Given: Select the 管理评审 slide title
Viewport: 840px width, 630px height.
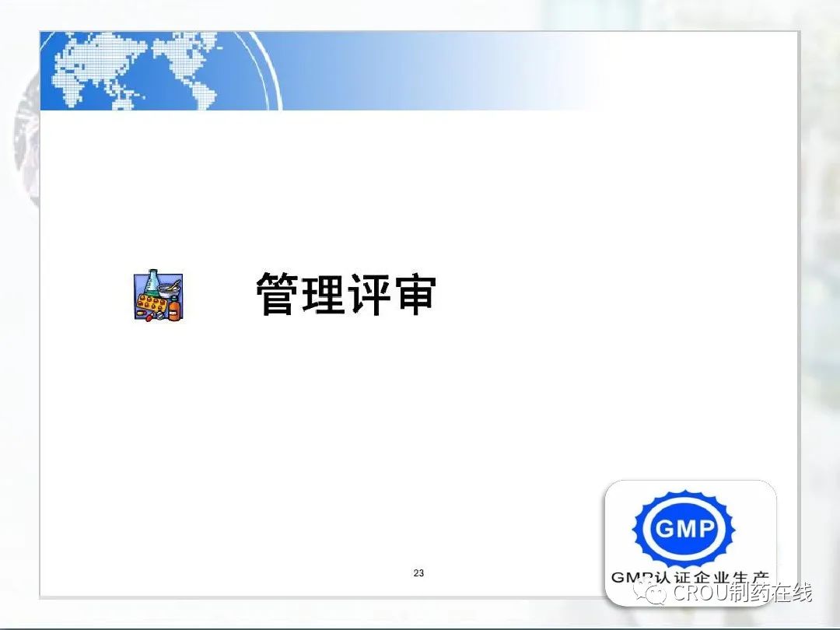Looking at the screenshot, I should (346, 295).
